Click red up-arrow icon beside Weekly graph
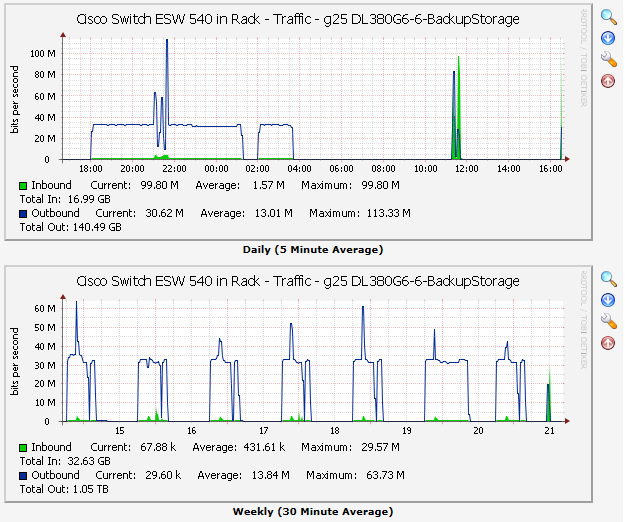Screen dimensions: 625x522 [x=608, y=343]
